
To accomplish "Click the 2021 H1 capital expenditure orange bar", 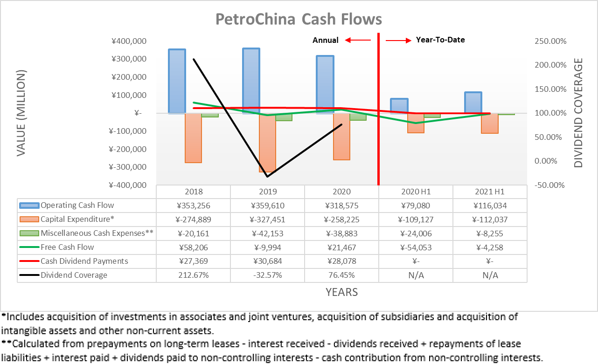I will pyautogui.click(x=490, y=124).
